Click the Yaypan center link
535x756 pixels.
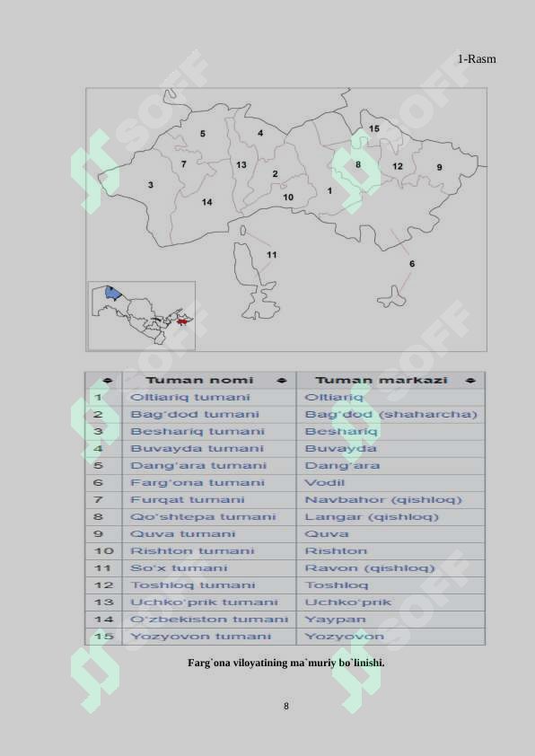tap(335, 620)
